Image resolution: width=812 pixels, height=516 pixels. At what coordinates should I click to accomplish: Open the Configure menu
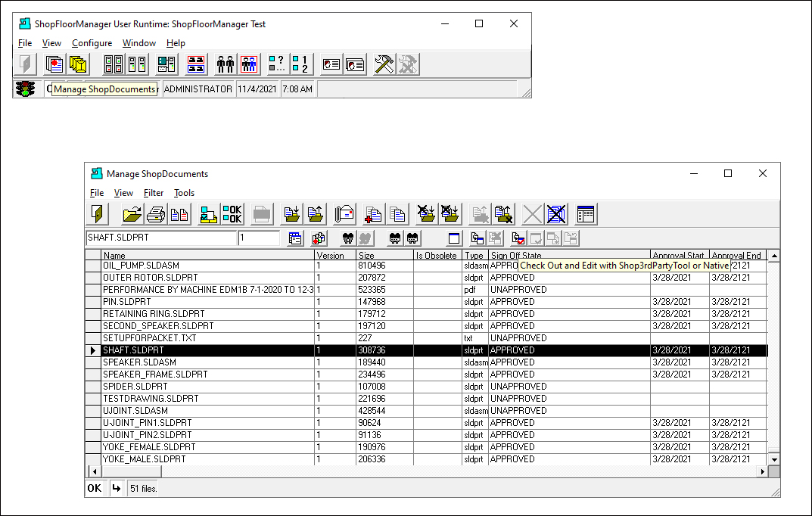pos(92,43)
